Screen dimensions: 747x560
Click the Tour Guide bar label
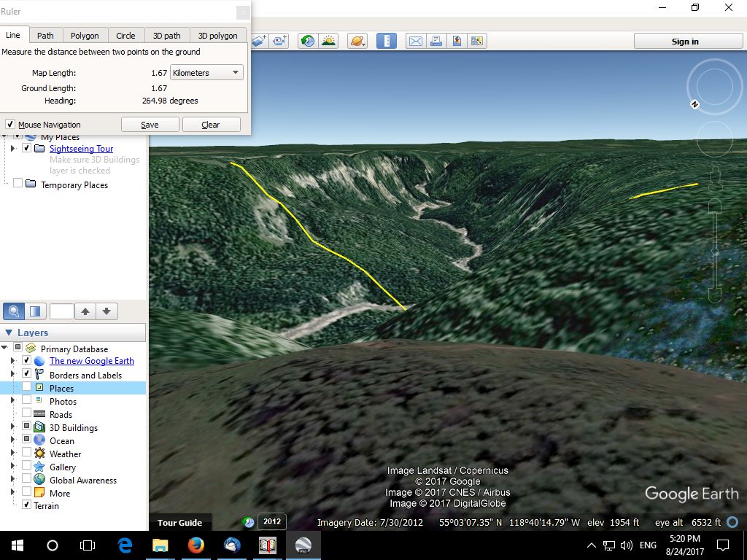179,522
